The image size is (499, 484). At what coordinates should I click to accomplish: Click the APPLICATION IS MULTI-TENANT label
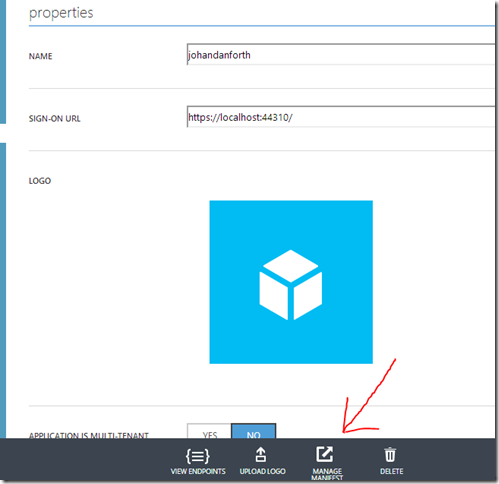point(89,435)
